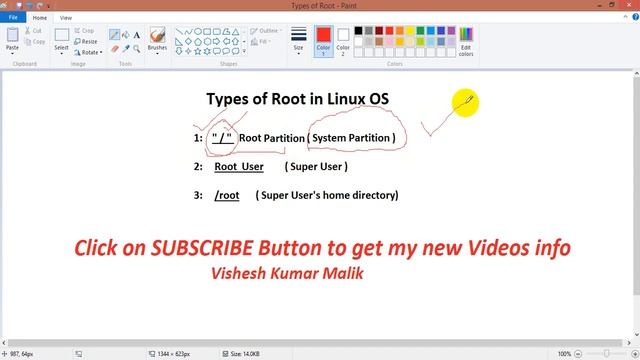The width and height of the screenshot is (640, 360).
Task: Select the Five-point star shape
Action: (198, 51)
